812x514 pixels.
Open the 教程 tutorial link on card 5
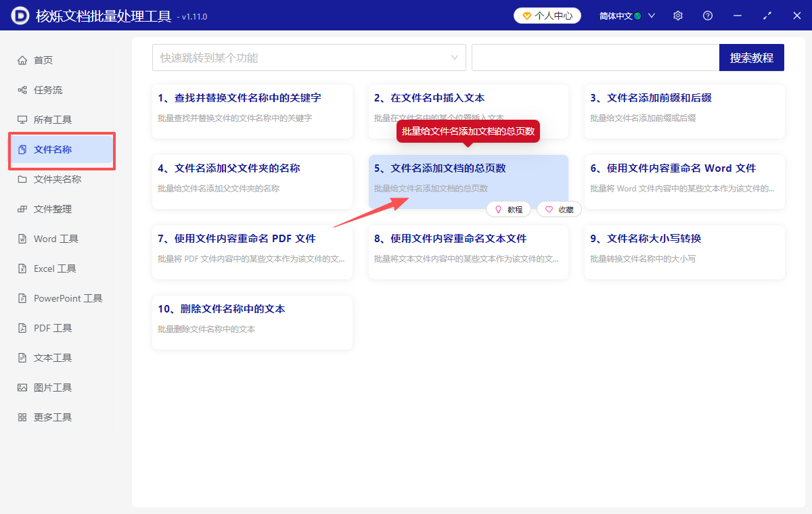(x=509, y=209)
